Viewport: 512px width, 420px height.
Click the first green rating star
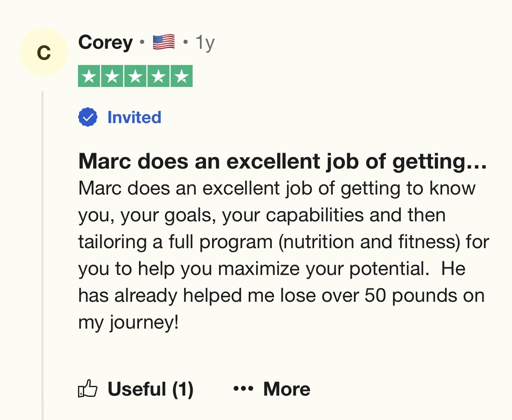click(x=89, y=76)
